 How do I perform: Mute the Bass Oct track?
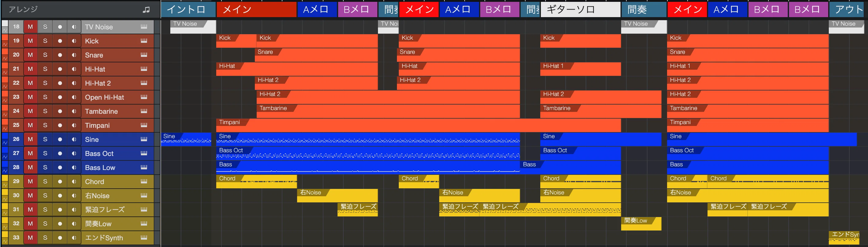point(30,153)
